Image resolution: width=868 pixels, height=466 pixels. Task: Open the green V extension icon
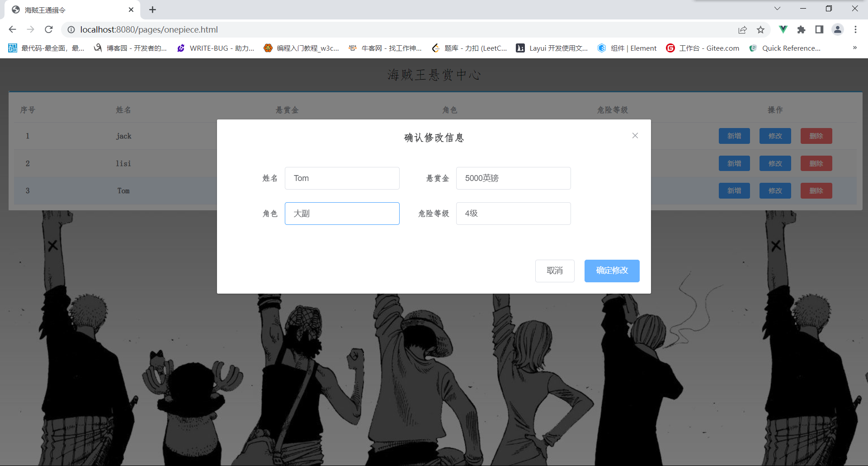(x=783, y=29)
